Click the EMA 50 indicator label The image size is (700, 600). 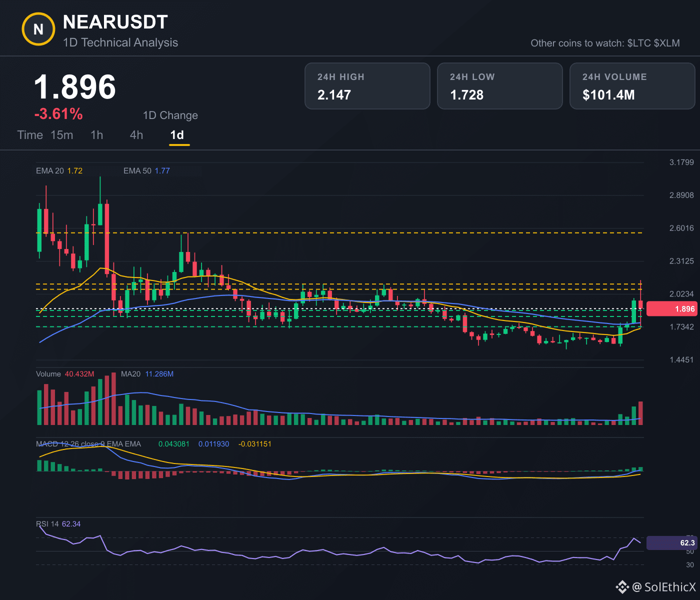pos(146,171)
